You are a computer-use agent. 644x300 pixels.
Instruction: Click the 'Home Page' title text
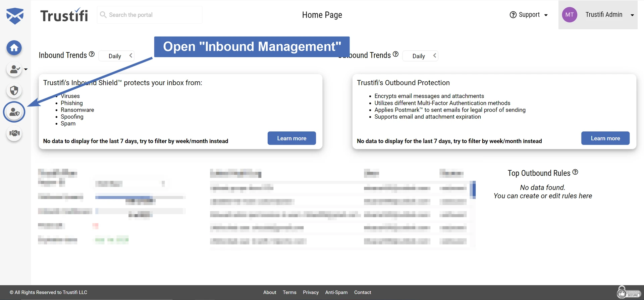click(322, 15)
